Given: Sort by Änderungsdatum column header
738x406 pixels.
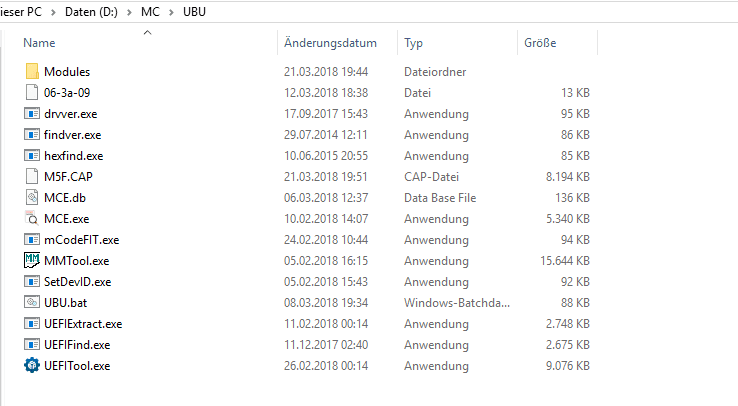Looking at the screenshot, I should pyautogui.click(x=330, y=43).
